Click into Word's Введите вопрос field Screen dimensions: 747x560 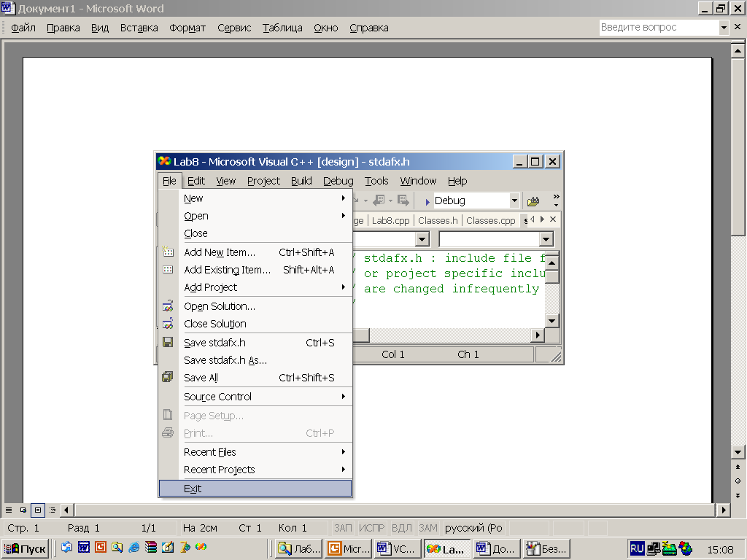(659, 27)
